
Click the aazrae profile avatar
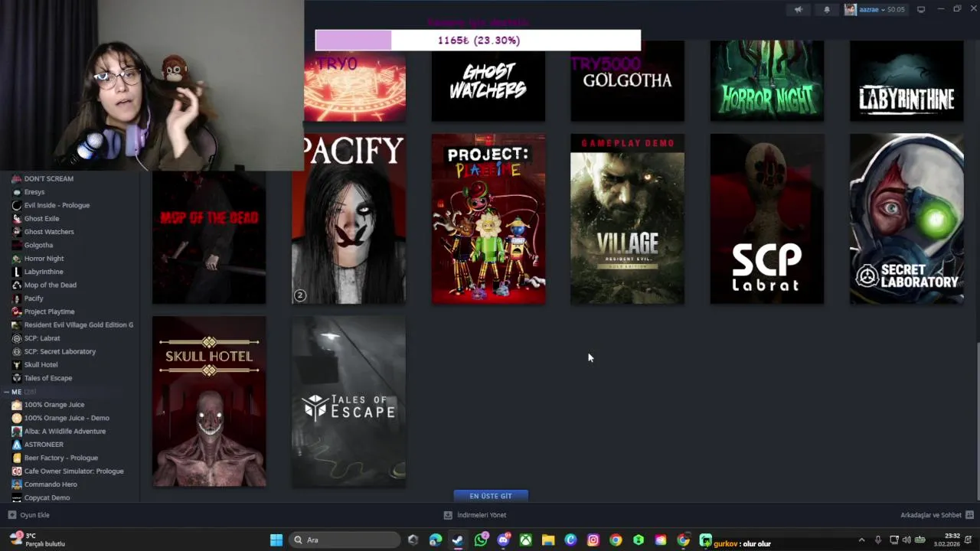(850, 9)
